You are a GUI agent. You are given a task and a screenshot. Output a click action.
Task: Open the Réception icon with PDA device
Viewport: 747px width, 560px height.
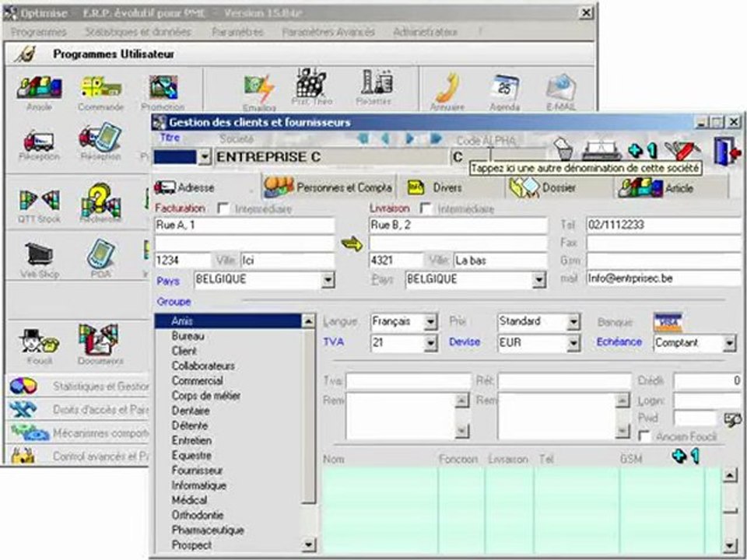[x=100, y=138]
